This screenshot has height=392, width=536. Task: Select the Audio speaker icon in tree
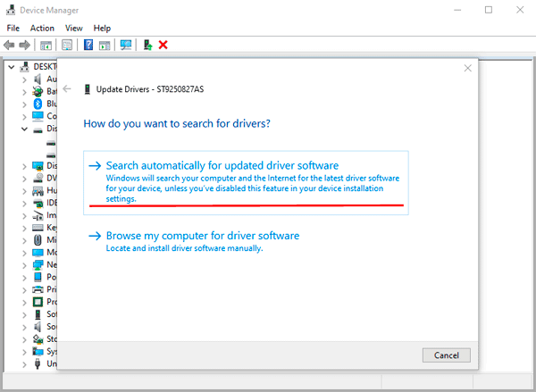[38, 79]
